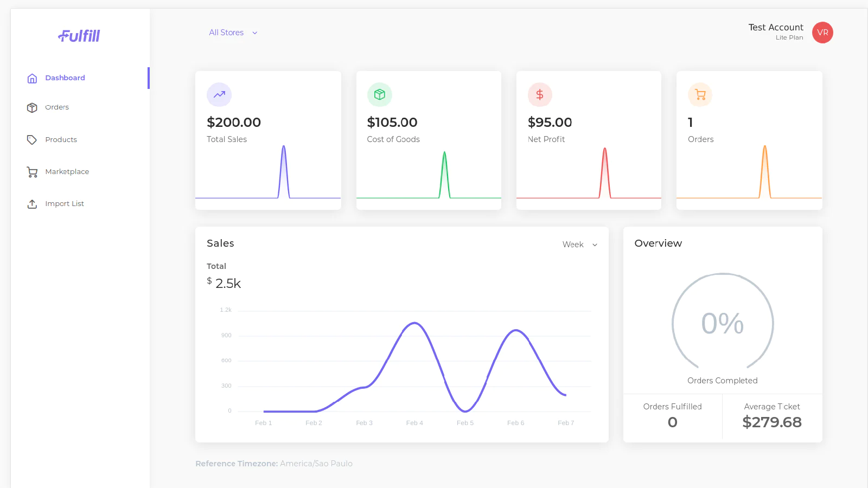This screenshot has width=868, height=488.
Task: Click the Orders Completed 0% progress gauge
Action: [723, 323]
